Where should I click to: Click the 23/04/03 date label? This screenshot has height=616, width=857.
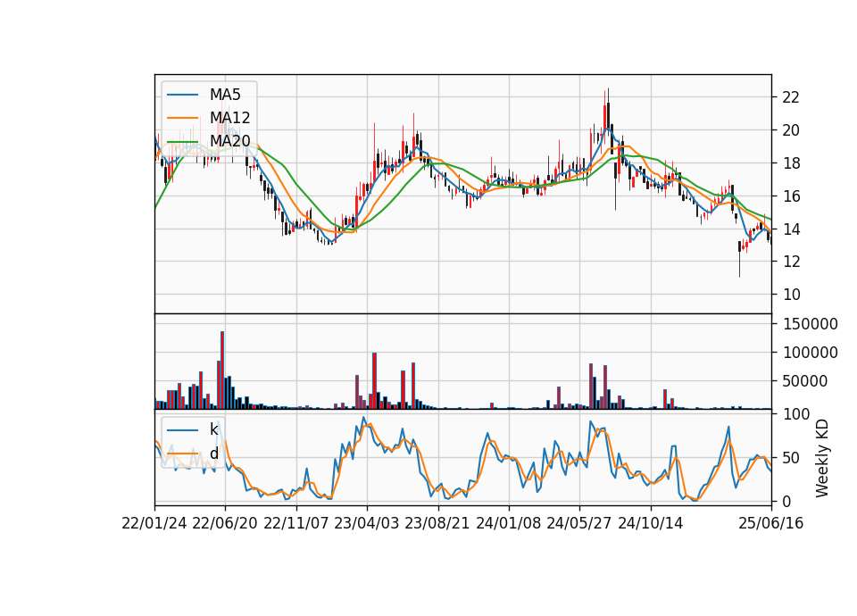click(x=367, y=523)
